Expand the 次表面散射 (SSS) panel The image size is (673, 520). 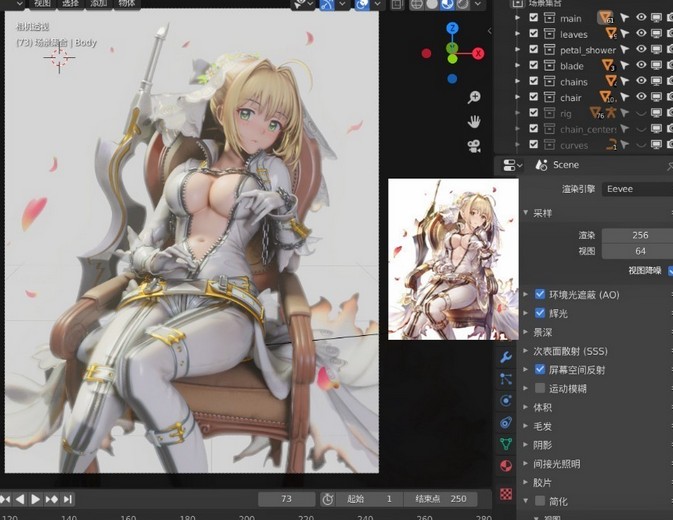pyautogui.click(x=526, y=351)
